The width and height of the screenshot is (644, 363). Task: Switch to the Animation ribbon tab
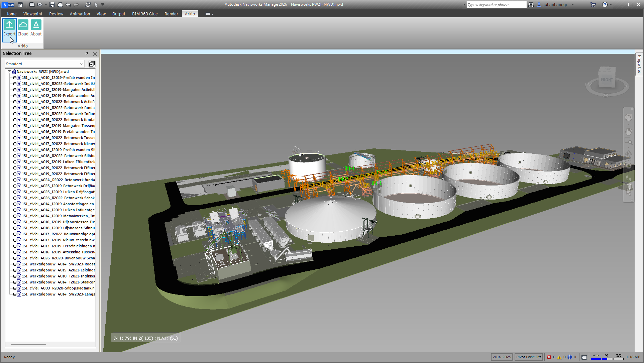[80, 14]
